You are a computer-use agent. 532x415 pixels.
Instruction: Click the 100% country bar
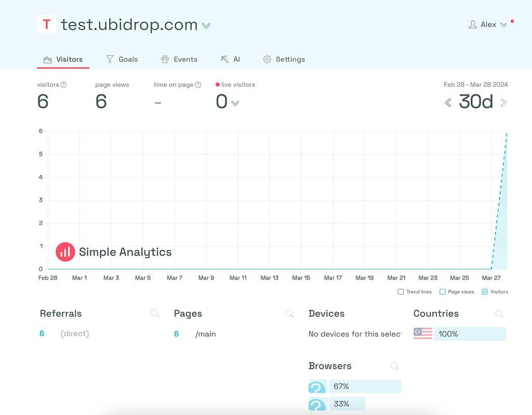(470, 334)
